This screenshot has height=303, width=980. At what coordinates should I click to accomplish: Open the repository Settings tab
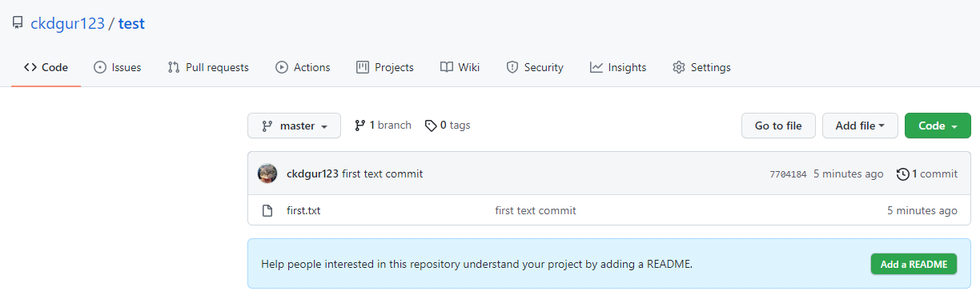coord(701,67)
